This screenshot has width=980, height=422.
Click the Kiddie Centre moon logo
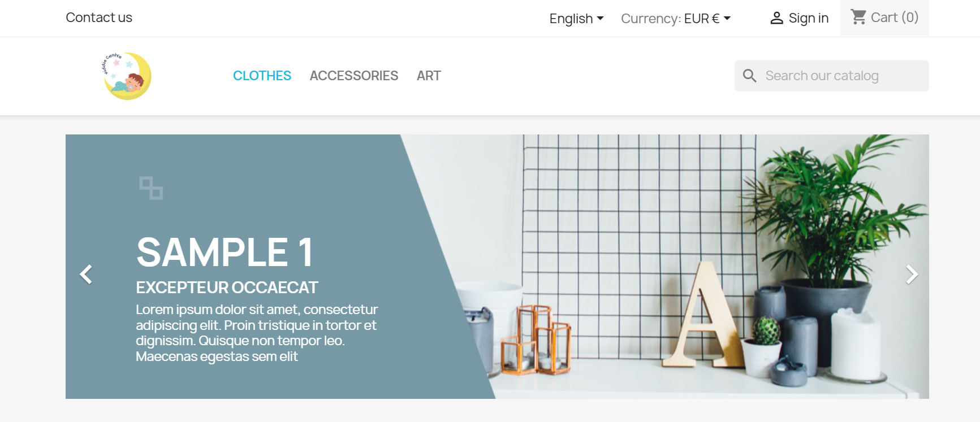[127, 76]
